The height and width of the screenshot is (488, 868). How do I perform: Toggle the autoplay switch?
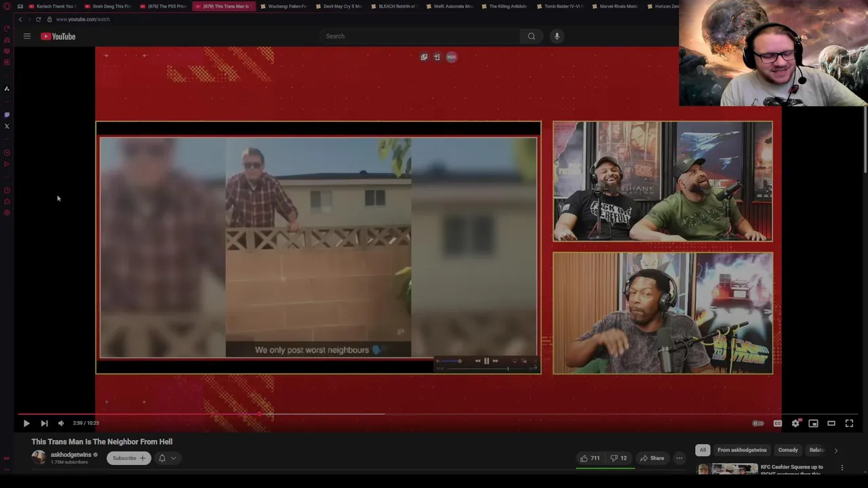click(758, 423)
